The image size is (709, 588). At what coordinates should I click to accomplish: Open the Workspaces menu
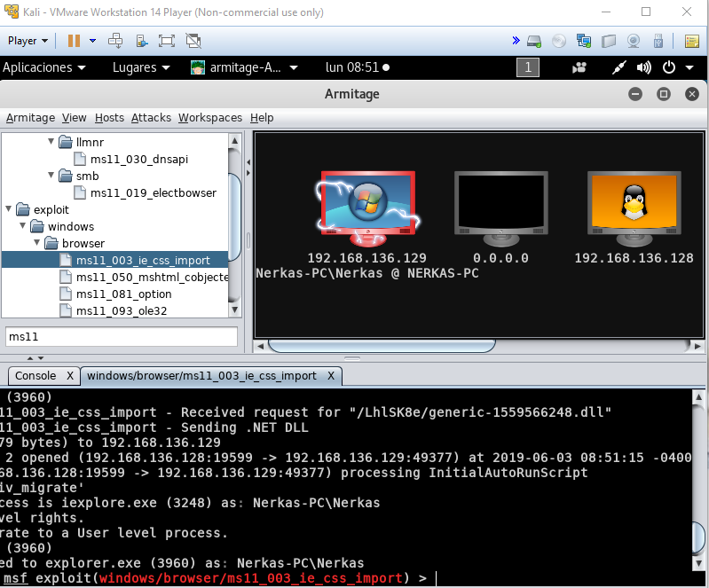click(210, 117)
